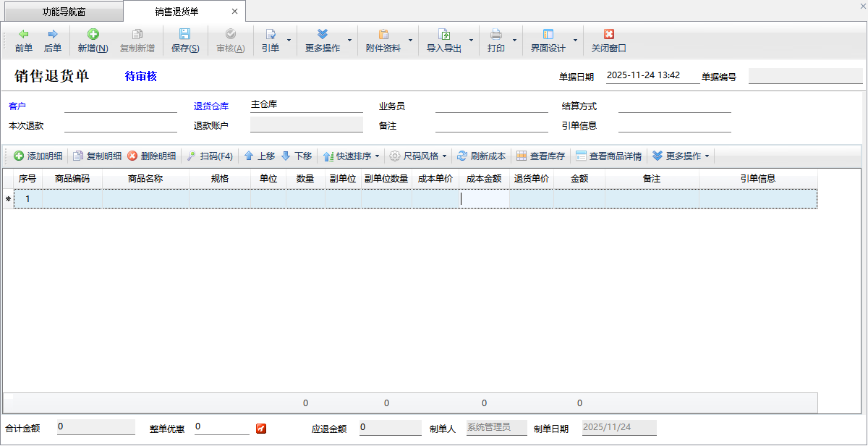Create a new return order with 新增
Image resolution: width=868 pixels, height=446 pixels.
pyautogui.click(x=93, y=34)
